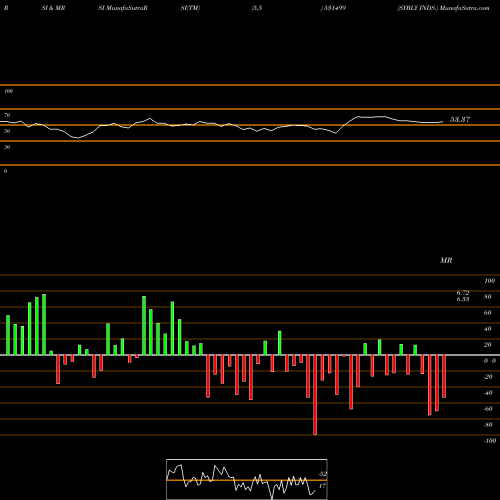The height and width of the screenshot is (500, 500).
Task: Click the 17 label in mini chart
Action: [x=322, y=486]
